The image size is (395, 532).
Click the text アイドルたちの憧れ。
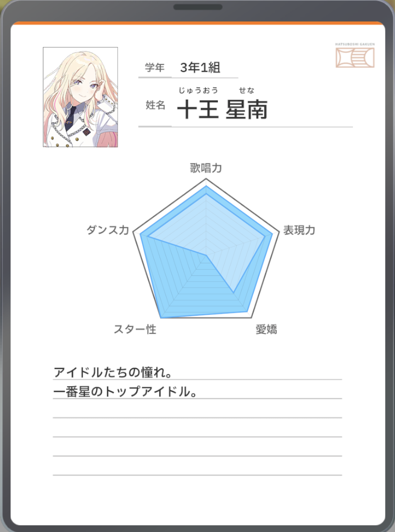click(x=113, y=372)
